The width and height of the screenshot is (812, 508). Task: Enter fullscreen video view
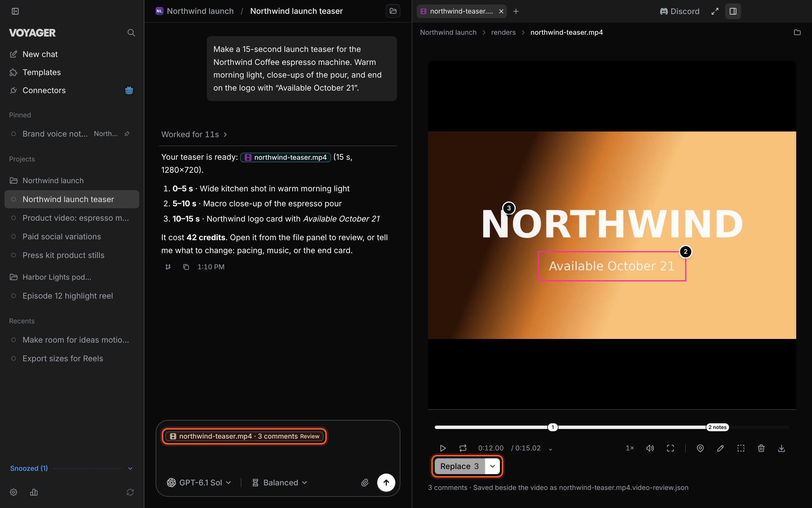point(670,448)
